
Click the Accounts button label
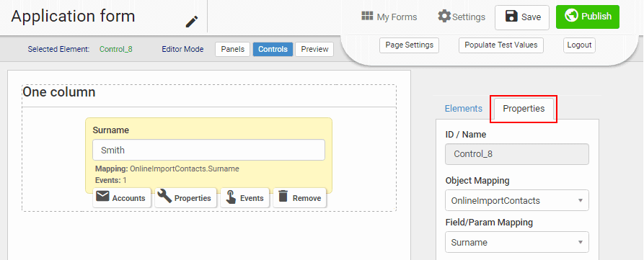click(x=128, y=198)
